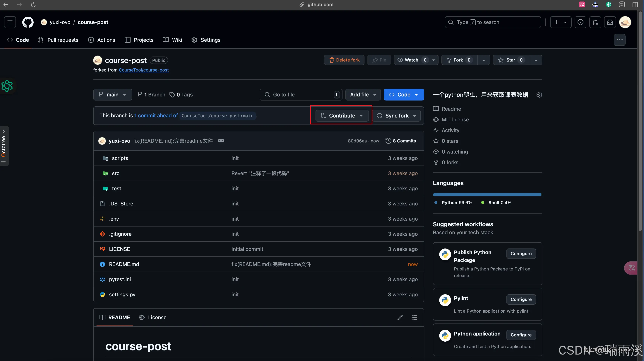Toggle Watch on this repository

click(412, 60)
